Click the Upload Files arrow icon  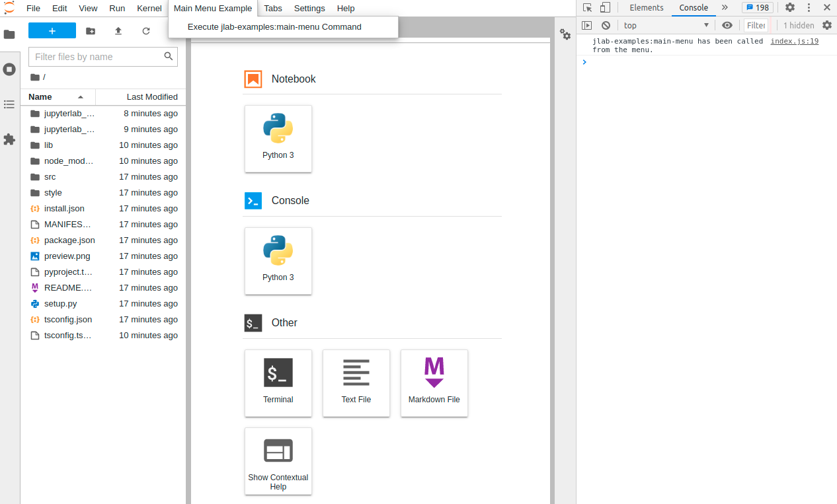click(x=118, y=31)
